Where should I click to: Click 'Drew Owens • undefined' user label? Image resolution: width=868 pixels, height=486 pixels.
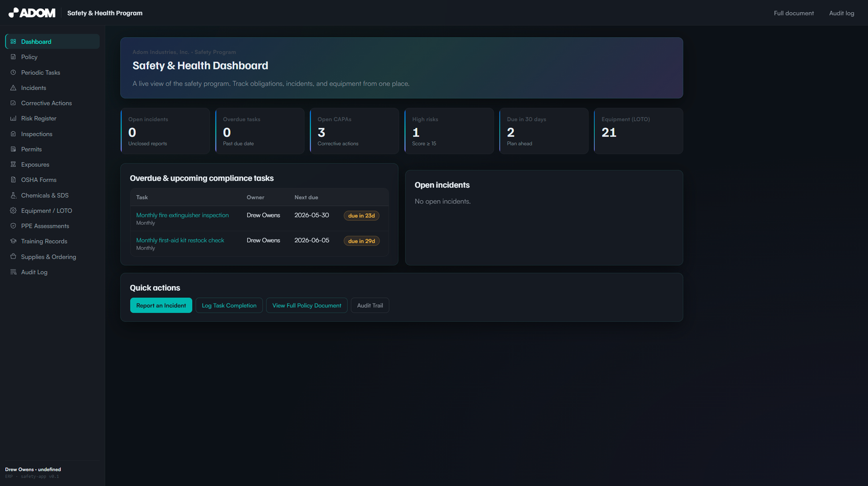(x=33, y=469)
